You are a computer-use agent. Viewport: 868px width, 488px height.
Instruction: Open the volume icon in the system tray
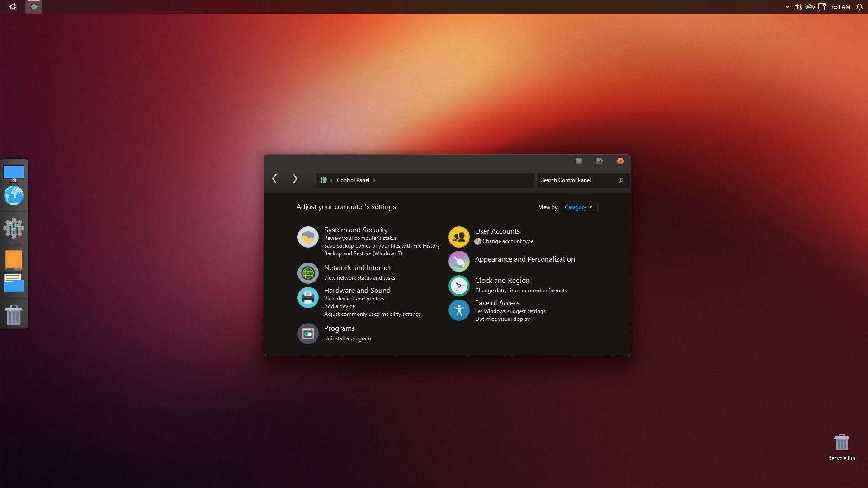798,7
